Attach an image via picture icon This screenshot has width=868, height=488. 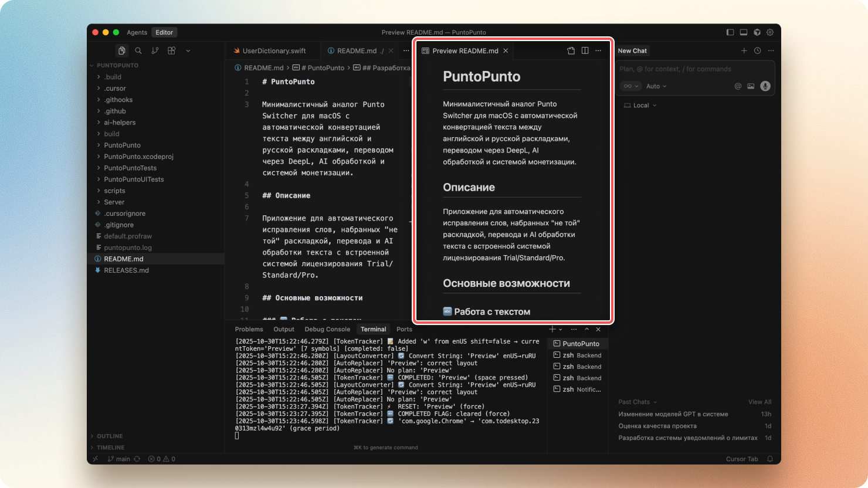pos(751,86)
